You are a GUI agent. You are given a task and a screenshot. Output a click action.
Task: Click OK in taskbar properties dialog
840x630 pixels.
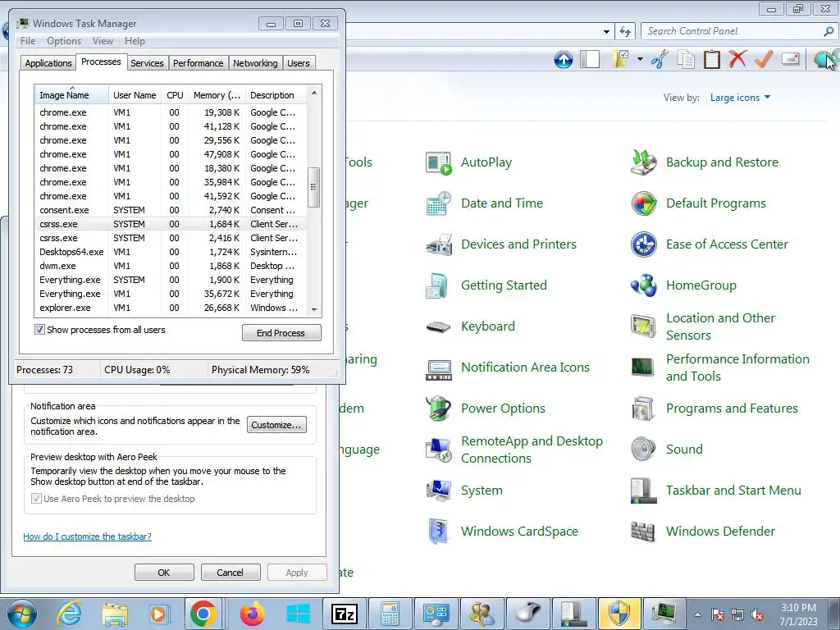tap(164, 572)
